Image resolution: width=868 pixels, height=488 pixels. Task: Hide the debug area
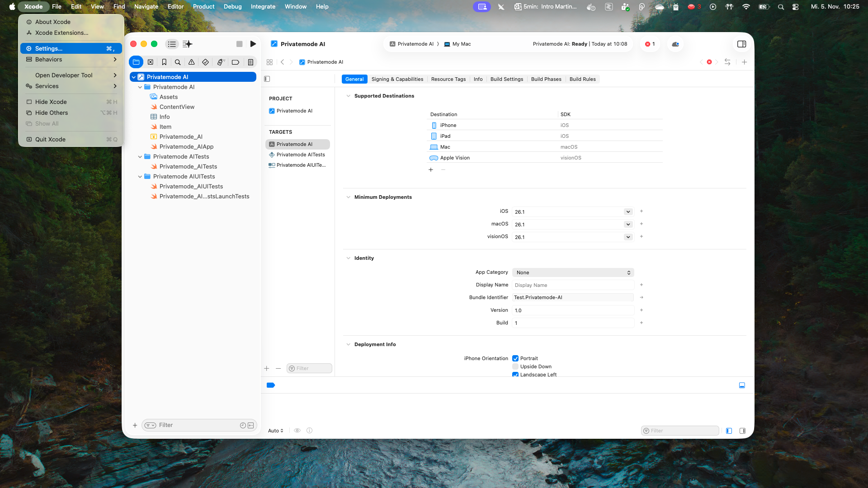tap(742, 385)
